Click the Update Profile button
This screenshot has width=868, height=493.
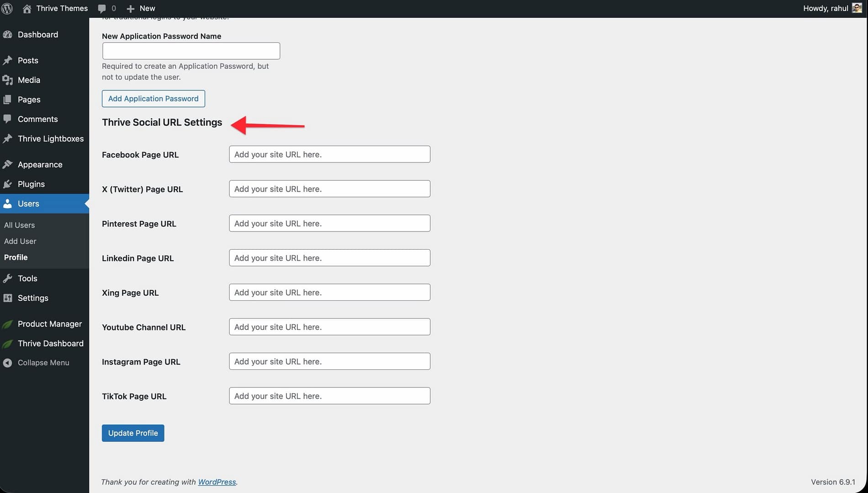pyautogui.click(x=133, y=433)
